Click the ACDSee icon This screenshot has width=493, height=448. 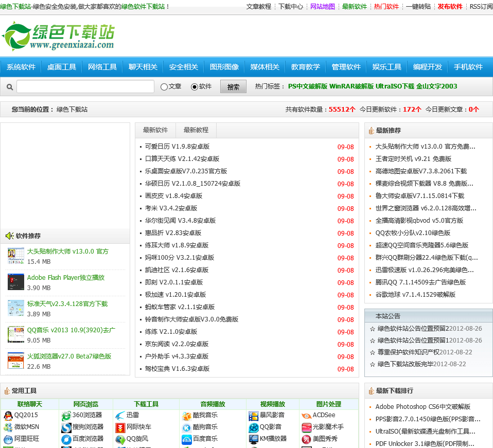pos(306,416)
